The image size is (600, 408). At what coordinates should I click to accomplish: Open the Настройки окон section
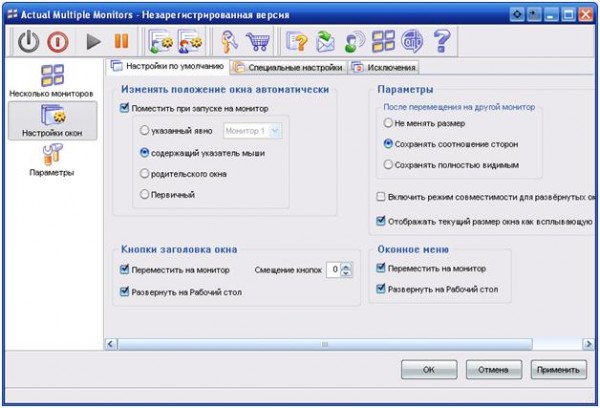tap(52, 120)
